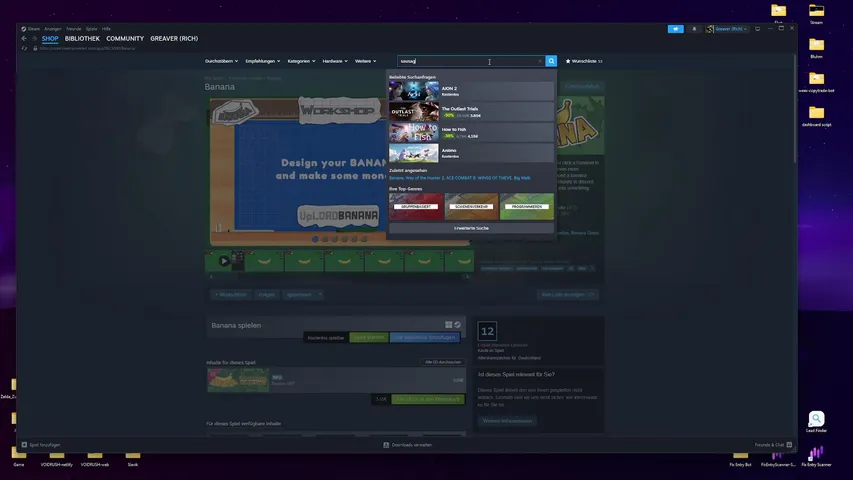The image size is (853, 480).
Task: Click the store page vertical scrollbar
Action: click(x=795, y=109)
